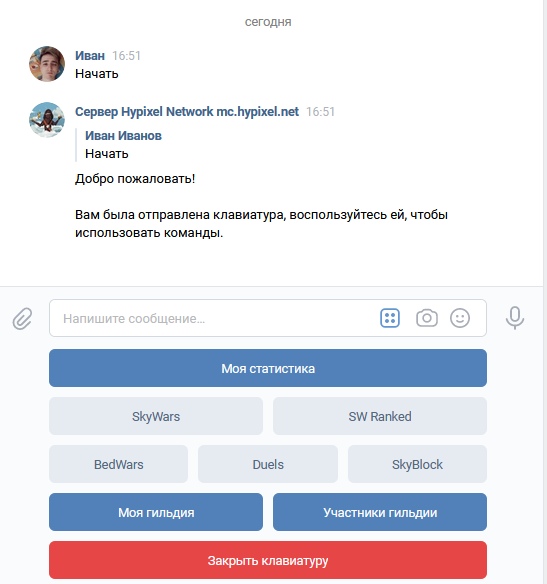Toggle the bot keyboard icon
Screen dimensions: 547x584
point(390,318)
